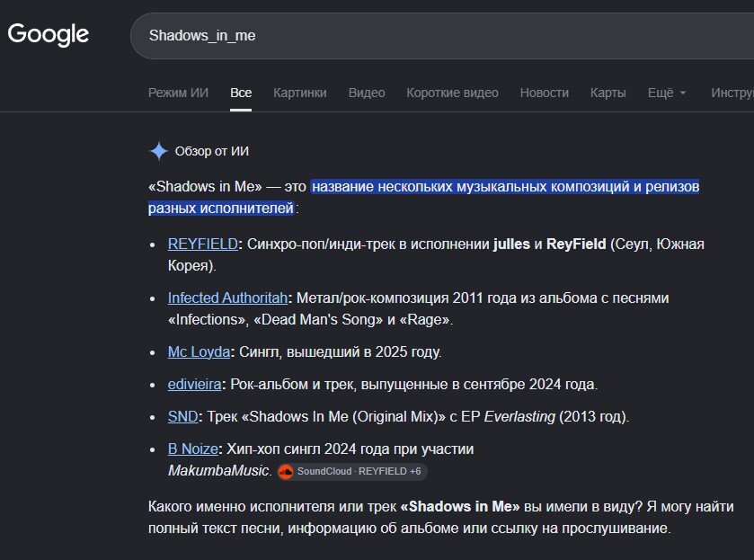Expand the Ещё dropdown menu
754x560 pixels.
click(x=667, y=93)
